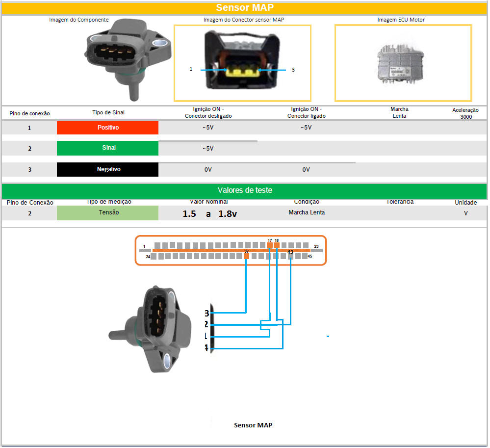Click the red Positivo signal cell
The width and height of the screenshot is (490, 448).
click(x=107, y=128)
